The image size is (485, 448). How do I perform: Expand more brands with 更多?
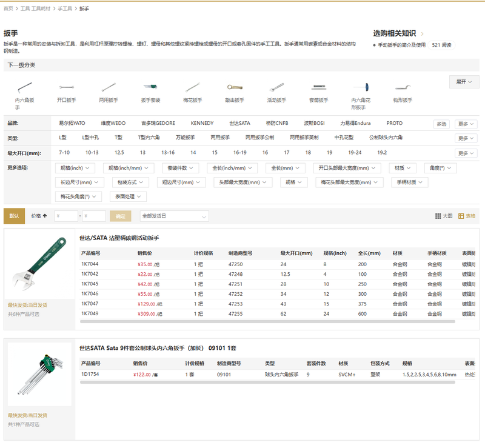click(466, 124)
